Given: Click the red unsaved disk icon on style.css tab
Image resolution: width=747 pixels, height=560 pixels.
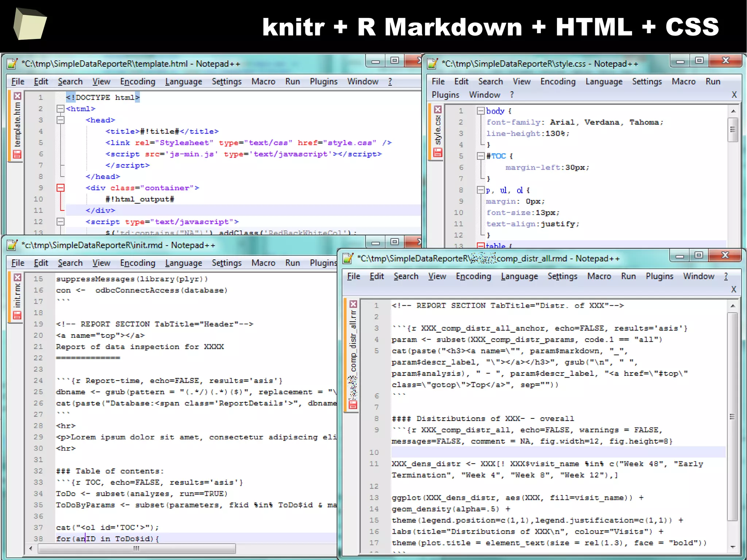Looking at the screenshot, I should tap(438, 152).
